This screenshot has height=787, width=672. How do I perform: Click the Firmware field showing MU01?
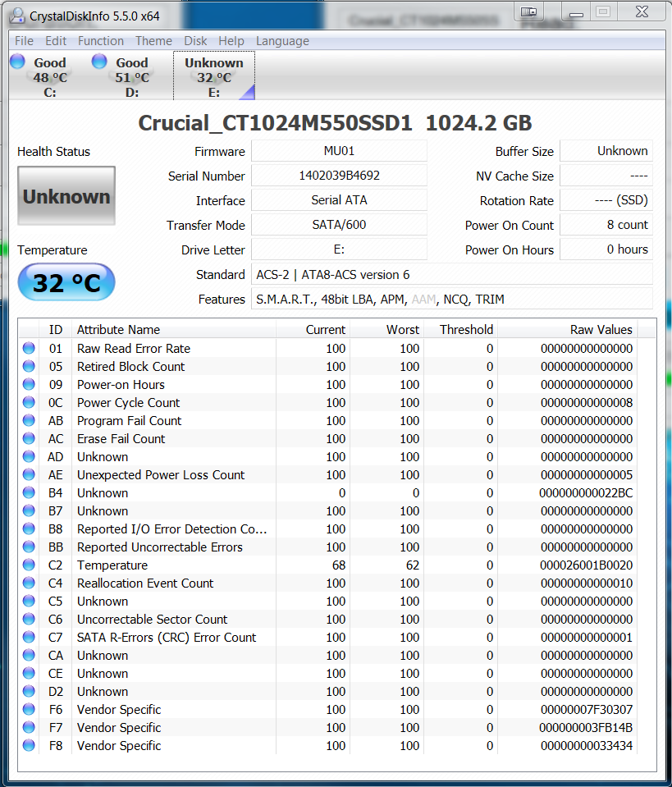tap(339, 151)
